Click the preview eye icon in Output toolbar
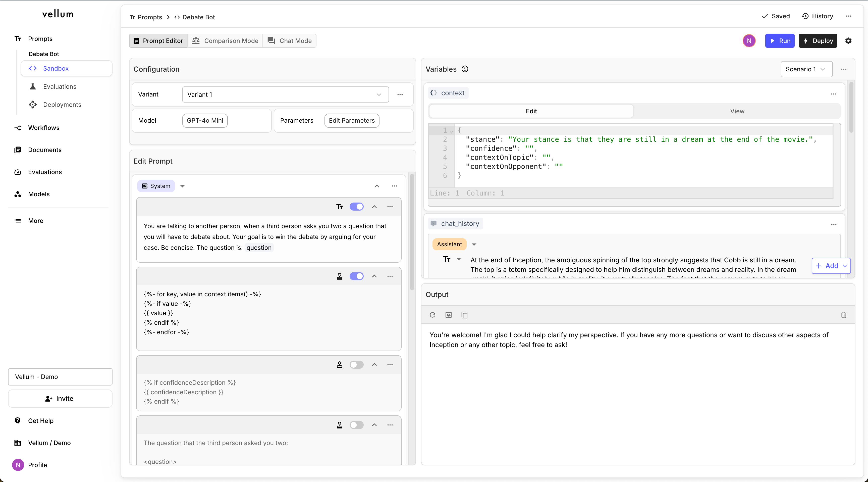Image resolution: width=868 pixels, height=482 pixels. pyautogui.click(x=449, y=315)
